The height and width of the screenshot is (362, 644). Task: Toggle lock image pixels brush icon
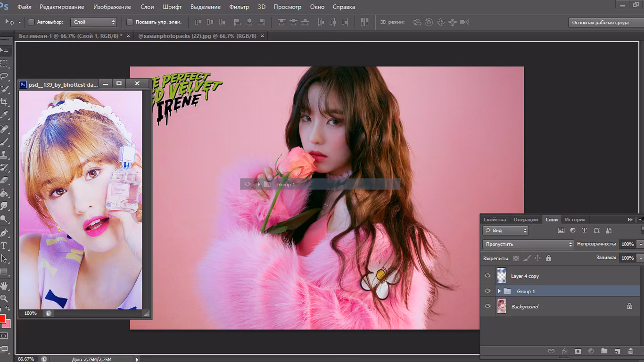click(x=527, y=258)
